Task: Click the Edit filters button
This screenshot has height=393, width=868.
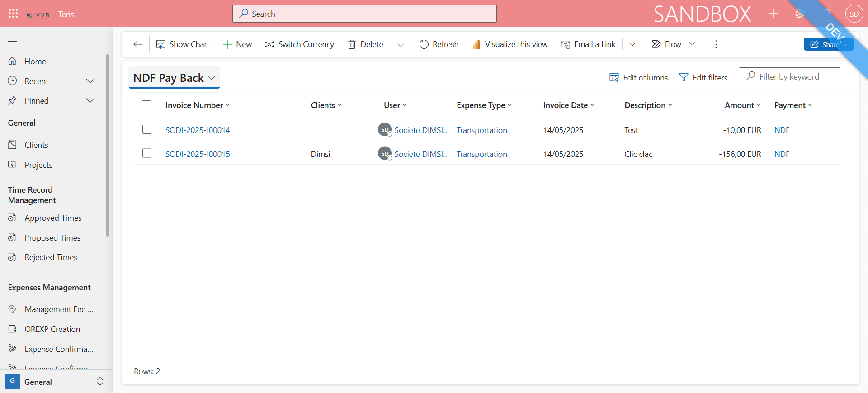Action: [x=703, y=78]
